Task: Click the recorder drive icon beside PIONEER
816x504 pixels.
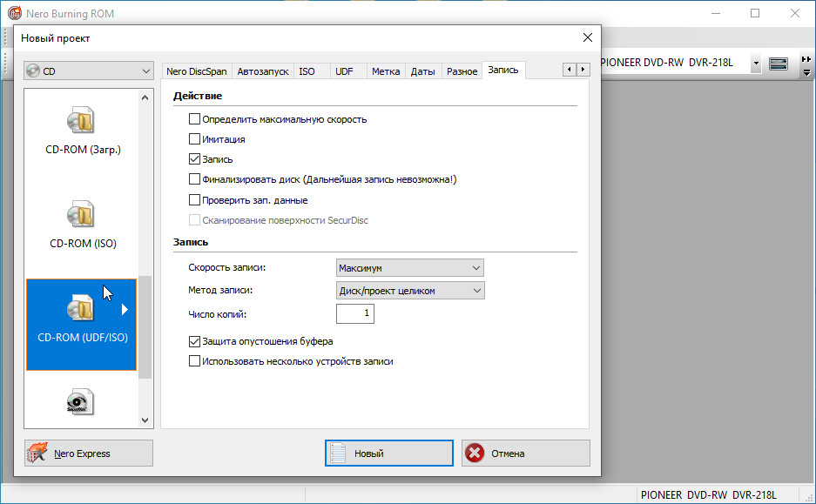Action: click(778, 64)
